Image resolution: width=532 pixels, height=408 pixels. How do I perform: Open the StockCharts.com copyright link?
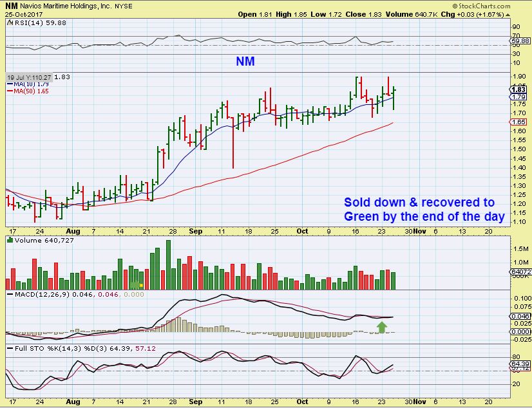tap(482, 6)
